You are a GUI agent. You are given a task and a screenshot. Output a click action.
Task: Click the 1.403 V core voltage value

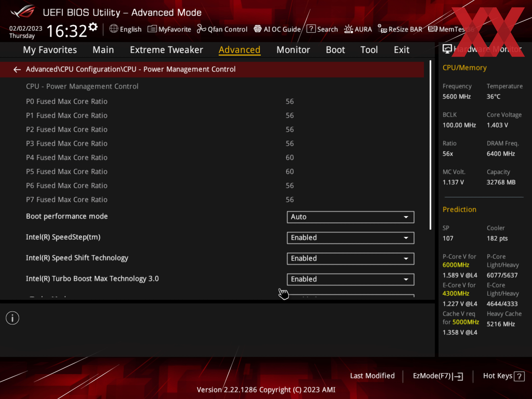tap(497, 125)
